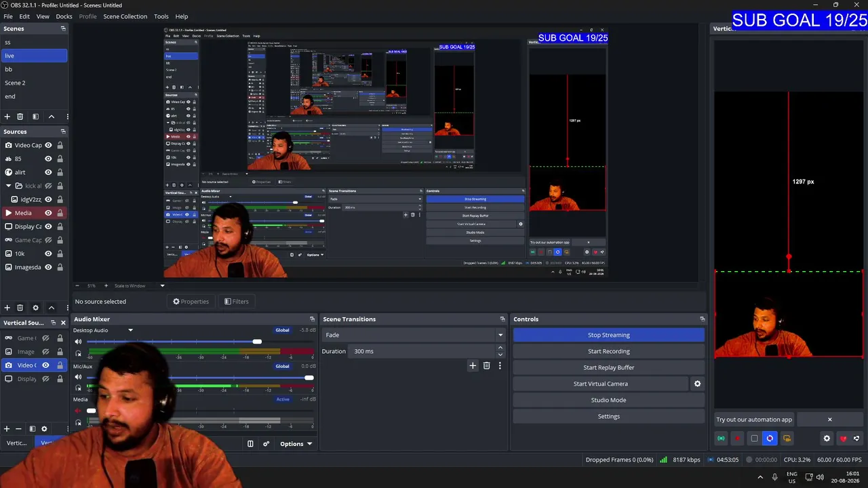Click Start Recording
The height and width of the screenshot is (488, 868).
click(609, 351)
